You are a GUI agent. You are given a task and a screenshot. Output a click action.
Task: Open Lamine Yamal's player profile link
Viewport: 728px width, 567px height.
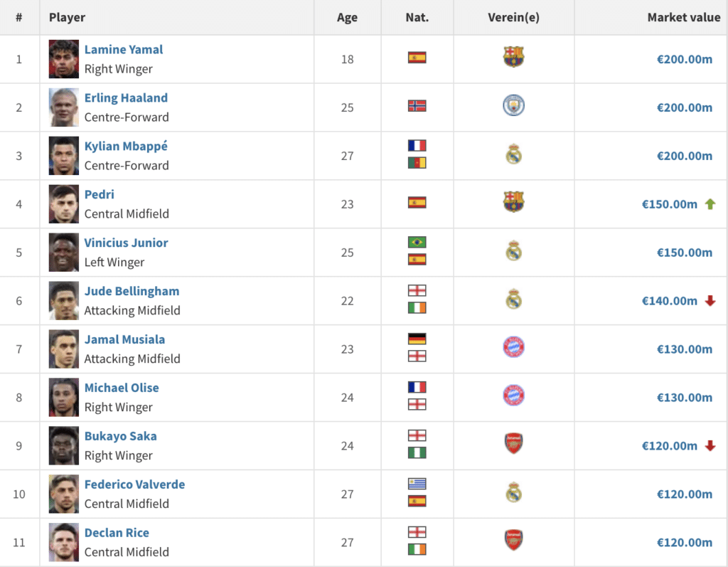124,50
